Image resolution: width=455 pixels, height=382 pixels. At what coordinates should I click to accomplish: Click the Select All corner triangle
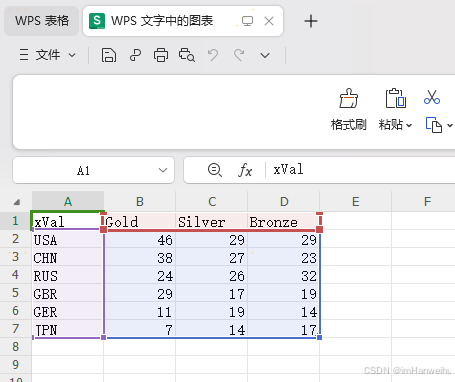[x=16, y=202]
